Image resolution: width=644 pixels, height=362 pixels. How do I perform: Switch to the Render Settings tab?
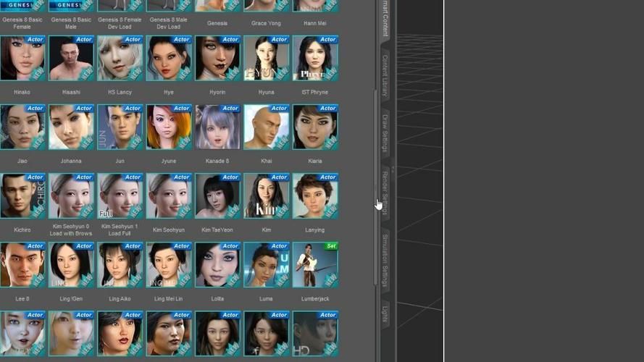[x=385, y=193]
